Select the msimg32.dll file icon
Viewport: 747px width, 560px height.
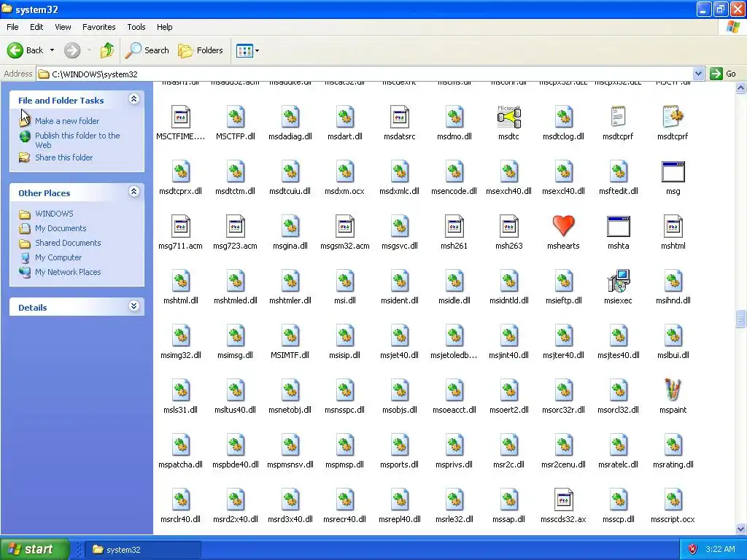(181, 335)
